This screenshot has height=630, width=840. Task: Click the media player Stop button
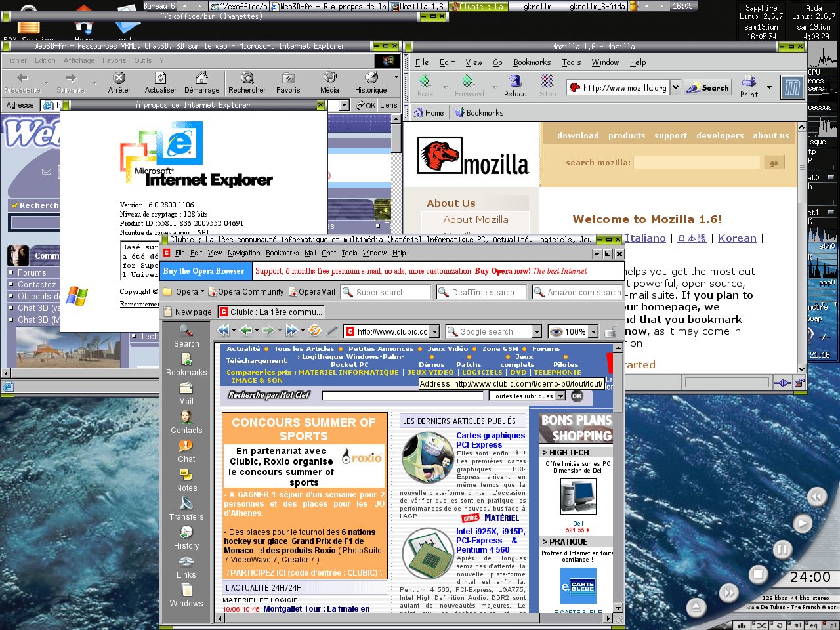(758, 575)
